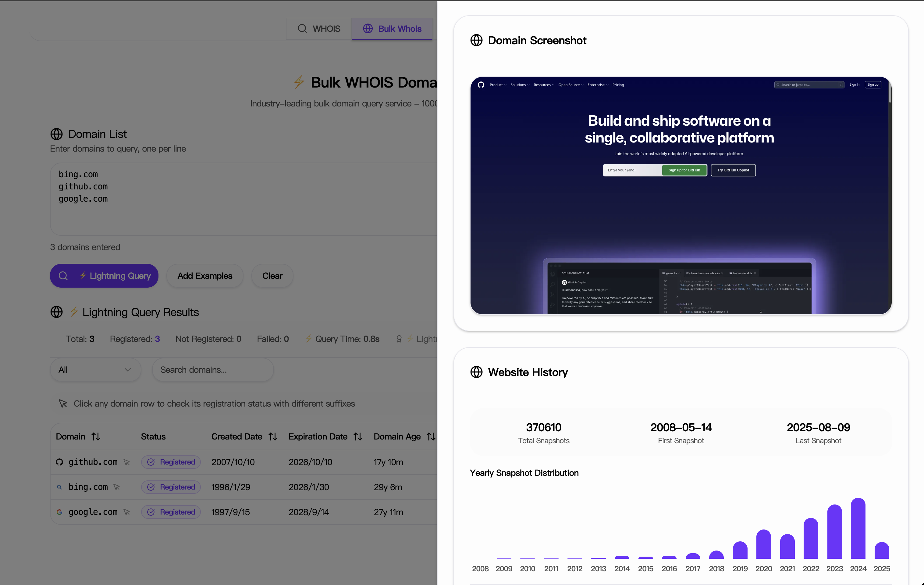Screen dimensions: 924x585
Task: Click the 370610 Total Snapshots value
Action: coord(544,428)
